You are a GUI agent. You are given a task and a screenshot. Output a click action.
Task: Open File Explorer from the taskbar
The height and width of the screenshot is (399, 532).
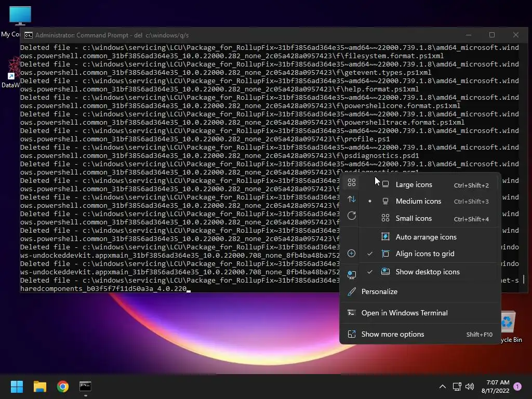click(39, 387)
